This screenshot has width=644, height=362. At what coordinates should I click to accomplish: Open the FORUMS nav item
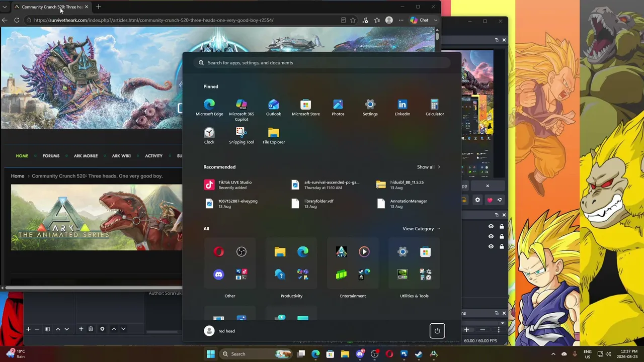coord(51,156)
